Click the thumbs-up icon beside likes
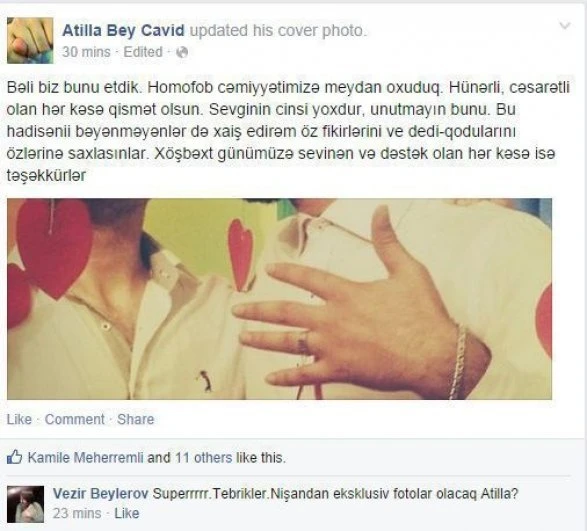The width and height of the screenshot is (587, 531). coord(14,457)
